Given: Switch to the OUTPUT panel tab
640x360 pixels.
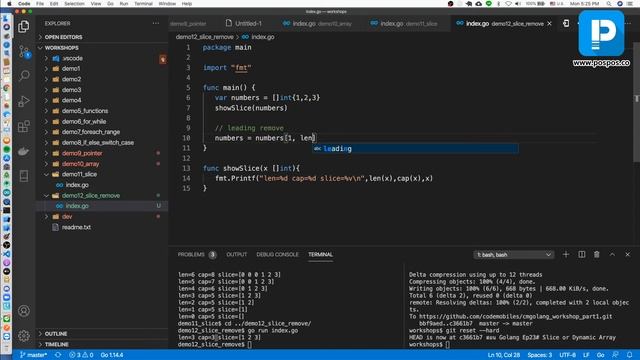Looking at the screenshot, I should coord(237,255).
